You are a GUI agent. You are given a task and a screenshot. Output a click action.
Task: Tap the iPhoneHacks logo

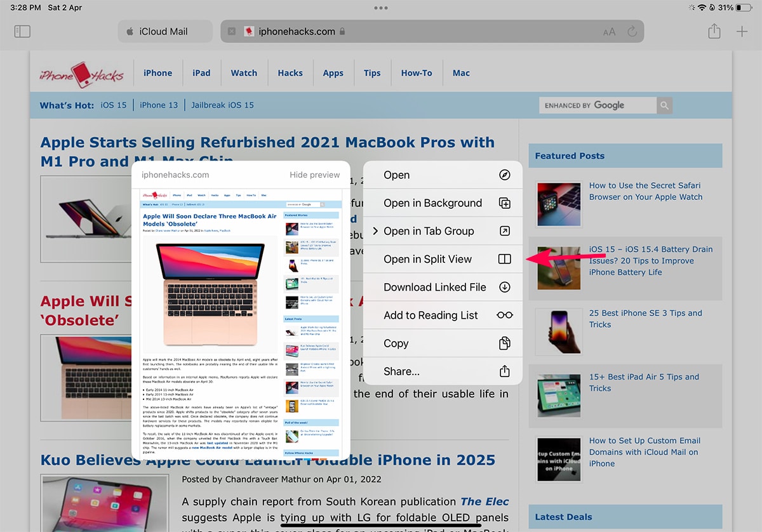point(82,73)
